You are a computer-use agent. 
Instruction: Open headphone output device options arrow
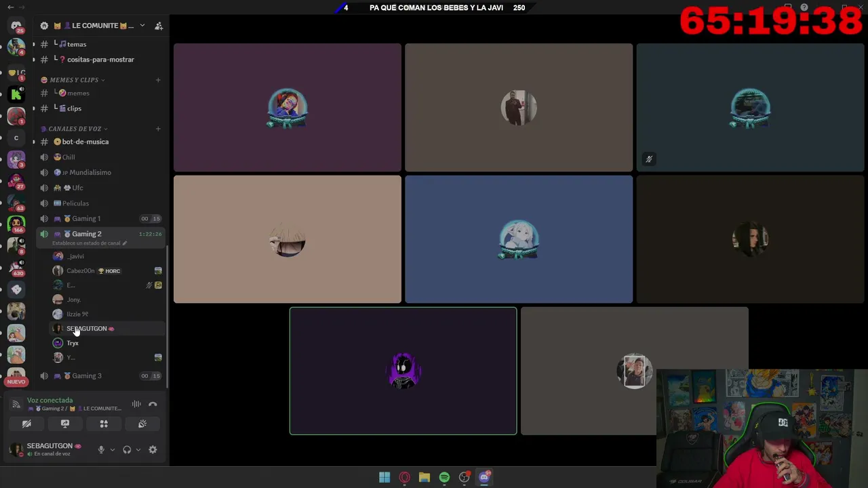click(x=138, y=449)
